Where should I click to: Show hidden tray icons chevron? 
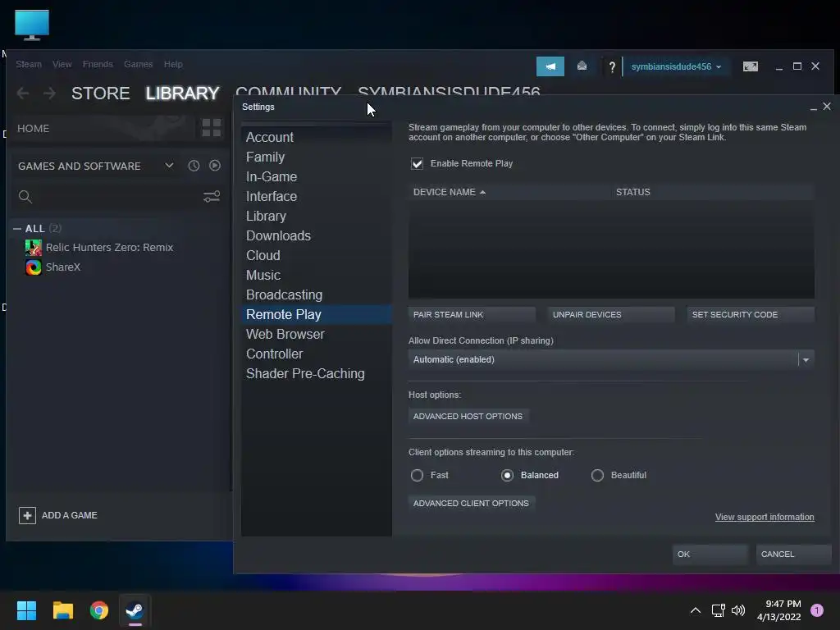(696, 610)
